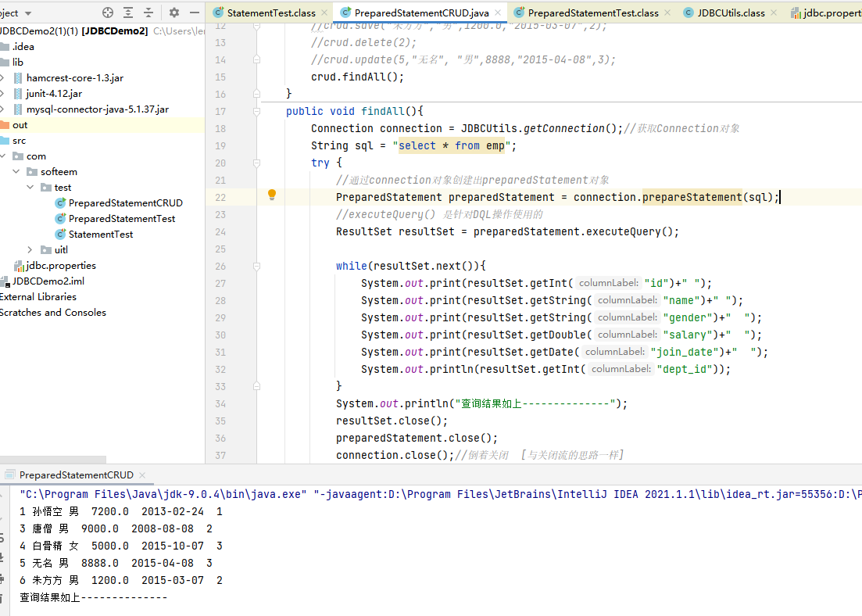Viewport: 862px width, 616px height.
Task: Click console row for 白骨精
Action: tap(121, 546)
